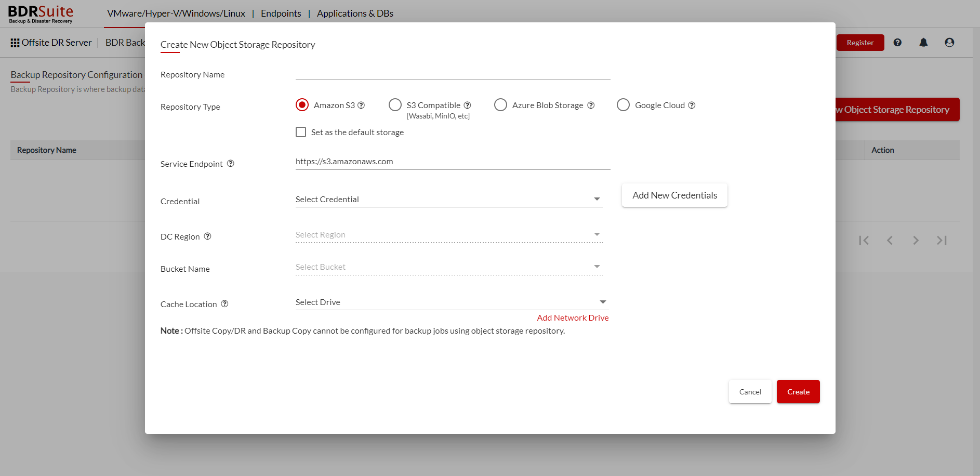The image size is (980, 476).
Task: Select Azure Blob Storage repository type
Action: (500, 105)
